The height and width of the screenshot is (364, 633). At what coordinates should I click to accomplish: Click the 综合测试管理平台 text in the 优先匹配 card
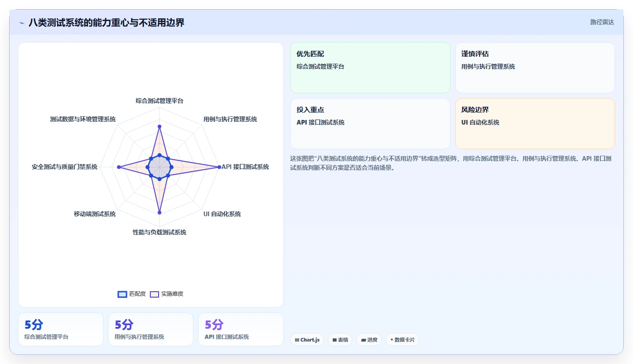(x=320, y=66)
